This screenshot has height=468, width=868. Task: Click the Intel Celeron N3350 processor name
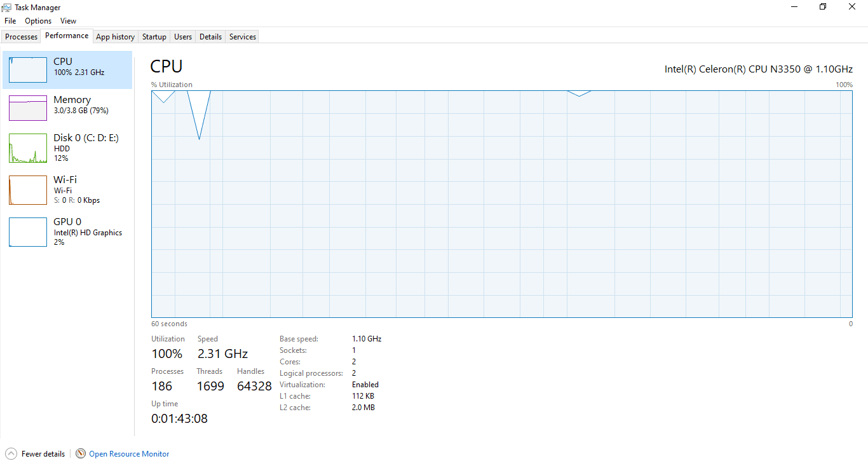759,69
